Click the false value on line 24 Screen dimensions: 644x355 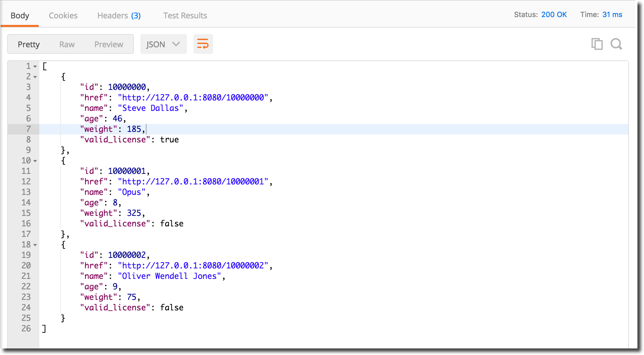click(172, 307)
